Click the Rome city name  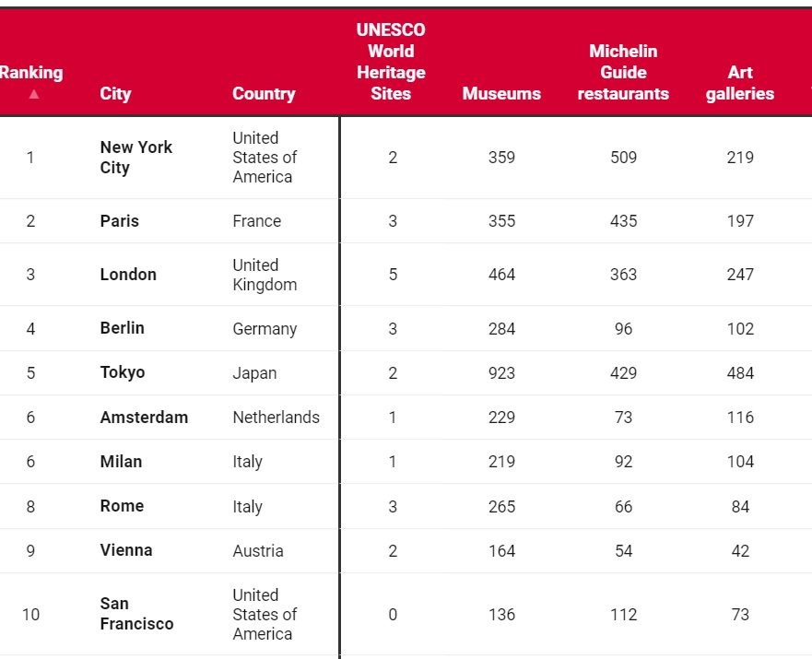pyautogui.click(x=122, y=506)
